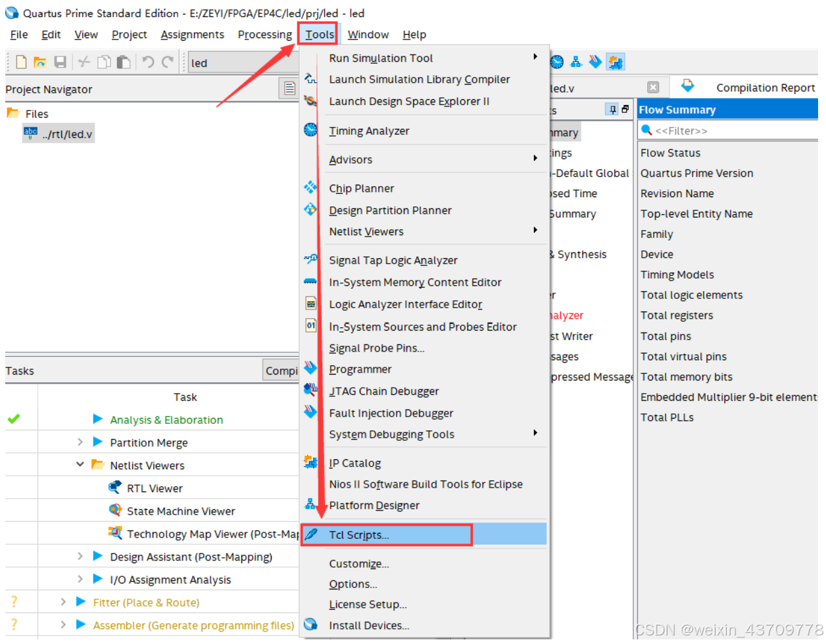
Task: Close the led.v tab with its X button
Action: tap(652, 87)
